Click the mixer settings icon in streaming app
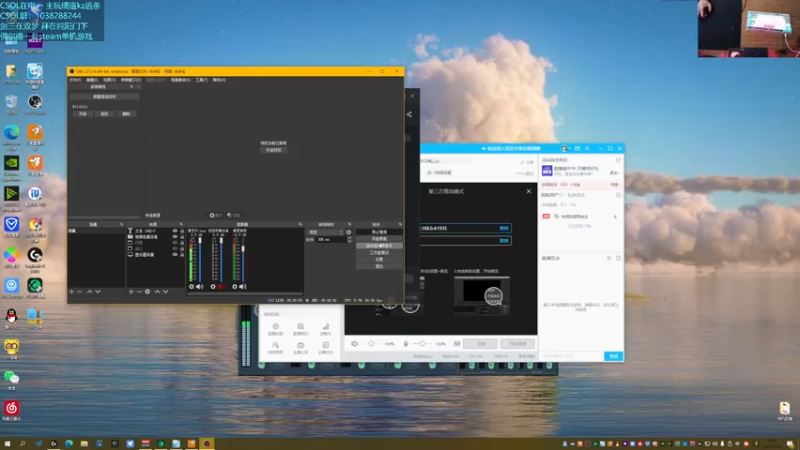 [457, 344]
